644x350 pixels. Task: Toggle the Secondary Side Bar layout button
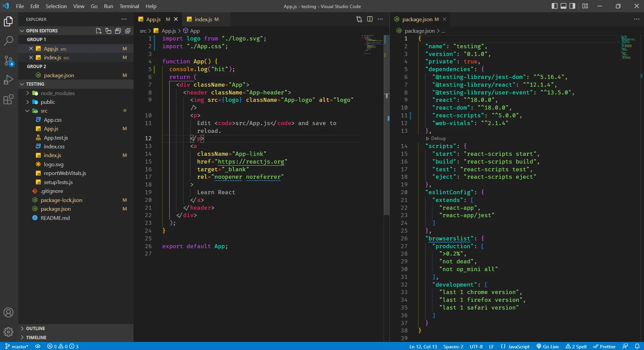[573, 6]
